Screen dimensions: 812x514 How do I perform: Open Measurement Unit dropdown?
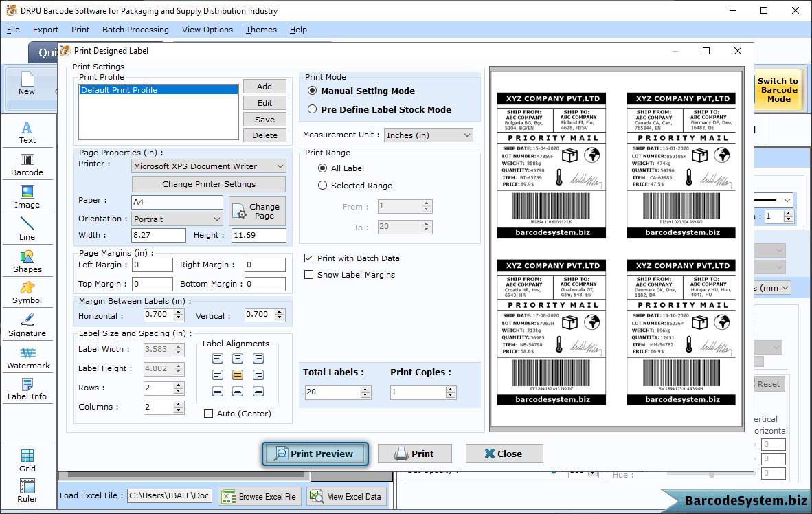coord(428,135)
